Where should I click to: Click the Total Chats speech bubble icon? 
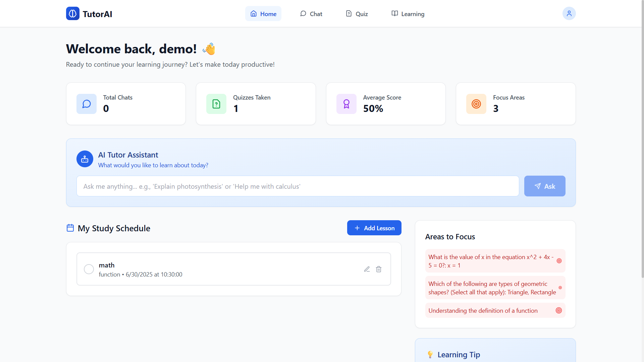[x=87, y=104]
